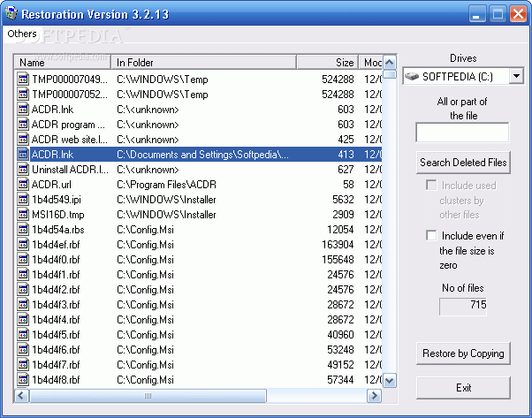532x418 pixels.
Task: Open the Drives dropdown list
Action: click(515, 77)
